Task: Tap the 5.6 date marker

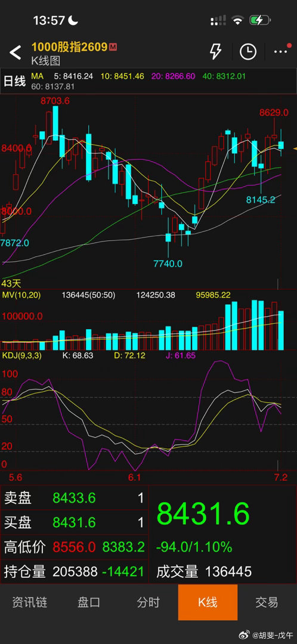Action: click(x=16, y=477)
